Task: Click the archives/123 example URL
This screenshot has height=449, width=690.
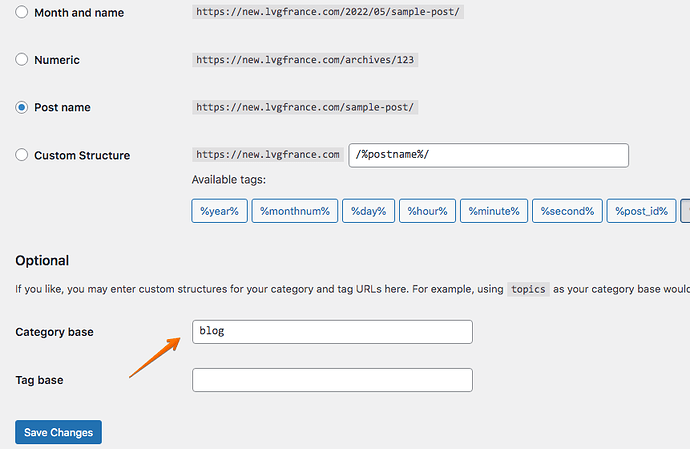Action: [305, 59]
